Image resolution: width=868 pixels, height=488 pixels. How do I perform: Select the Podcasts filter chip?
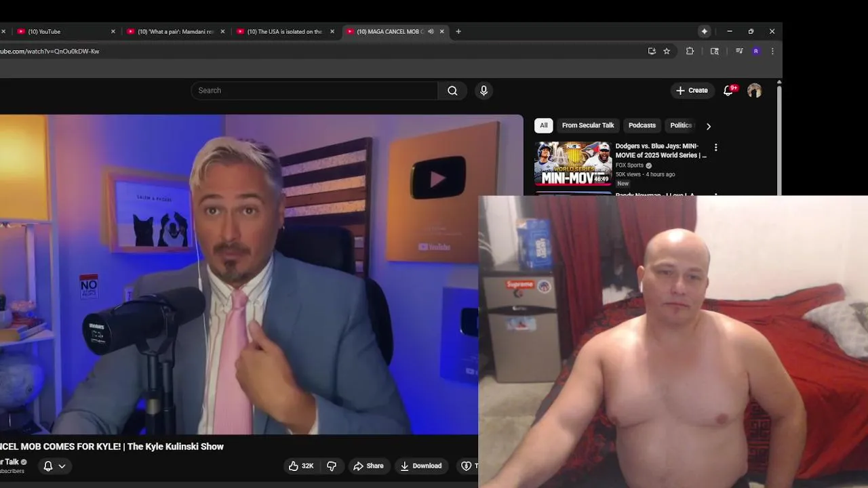tap(642, 125)
